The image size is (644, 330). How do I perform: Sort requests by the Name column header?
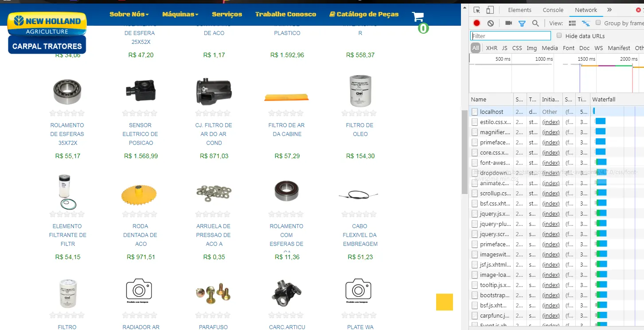tap(491, 99)
